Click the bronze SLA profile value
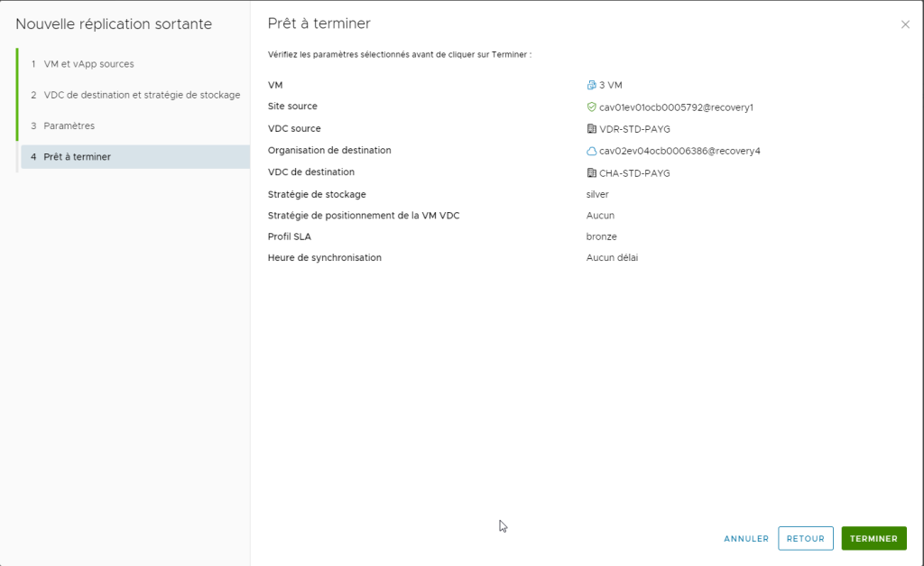Screen dimensions: 924x566 tap(601, 237)
